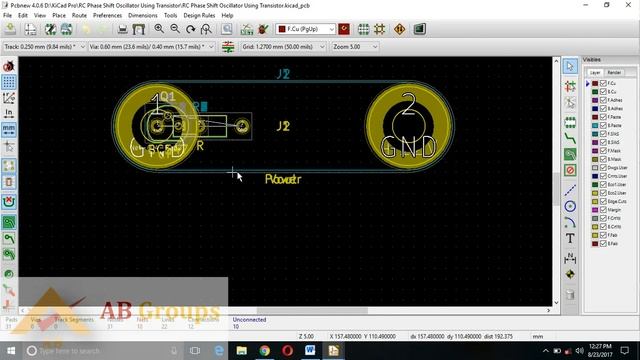The height and width of the screenshot is (360, 640).
Task: Open File Explorer from the taskbar
Action: coord(242,351)
